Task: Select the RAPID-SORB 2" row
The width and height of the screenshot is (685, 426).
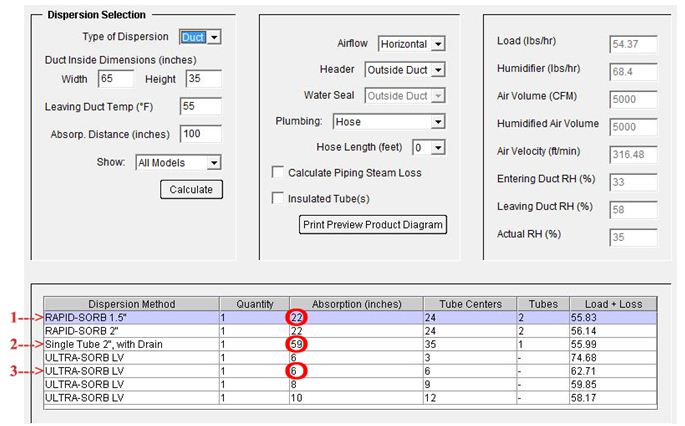Action: pyautogui.click(x=350, y=331)
